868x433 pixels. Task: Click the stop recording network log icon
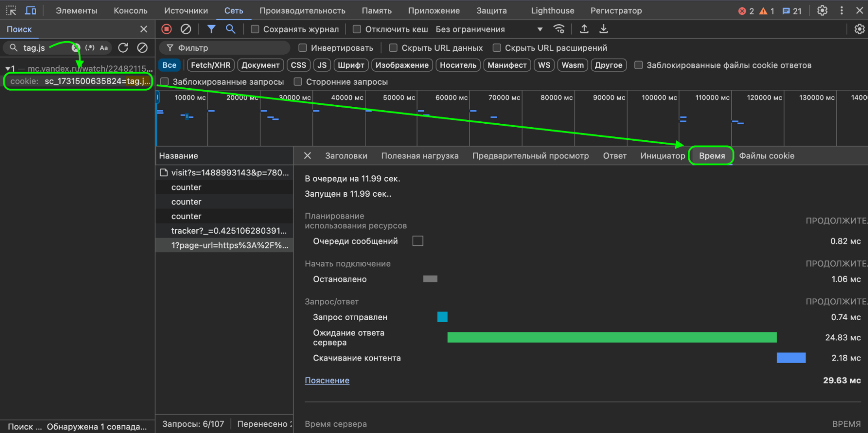pos(166,29)
